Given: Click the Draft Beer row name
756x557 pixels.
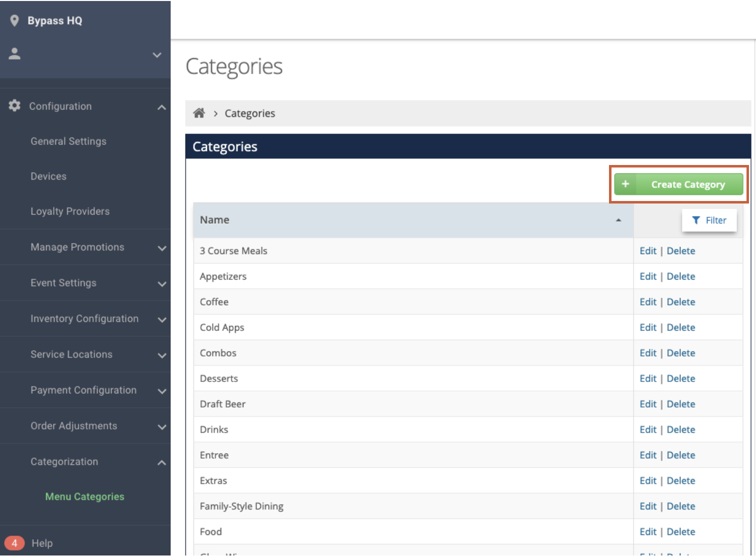Looking at the screenshot, I should pyautogui.click(x=222, y=403).
